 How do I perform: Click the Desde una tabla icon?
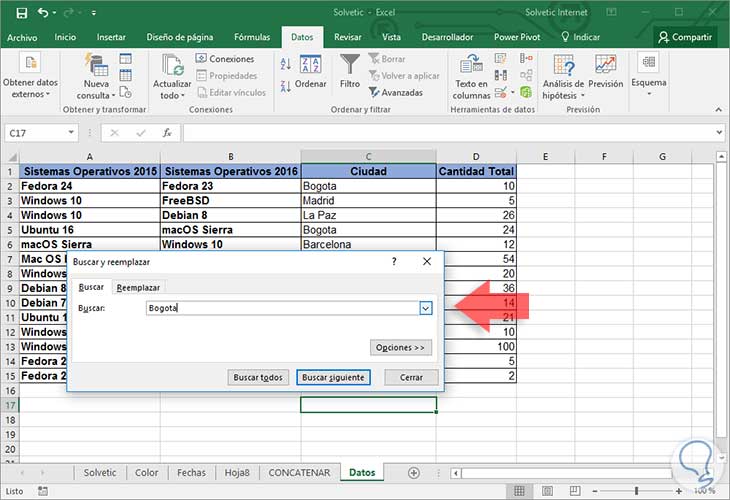click(126, 75)
